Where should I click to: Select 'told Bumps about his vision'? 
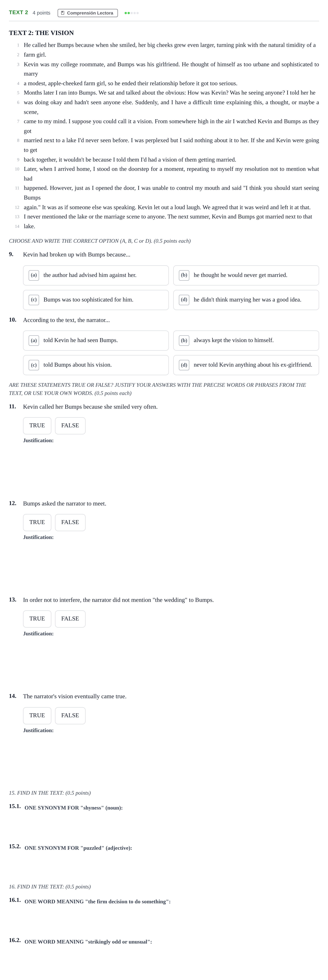[x=96, y=365]
